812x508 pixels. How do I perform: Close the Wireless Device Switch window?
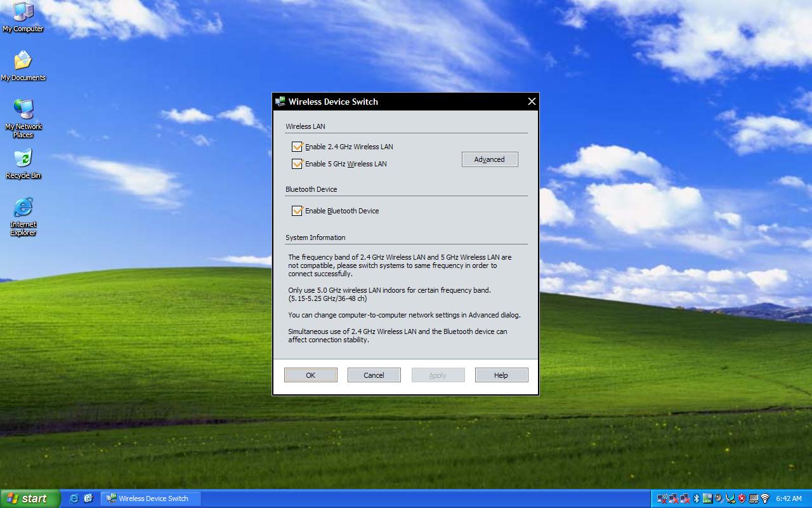click(532, 102)
